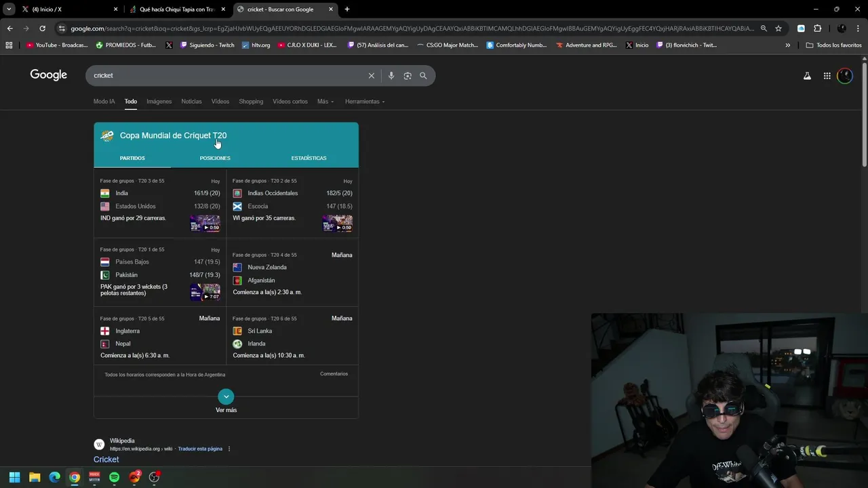Select the Imágenes search tab

pyautogui.click(x=159, y=102)
